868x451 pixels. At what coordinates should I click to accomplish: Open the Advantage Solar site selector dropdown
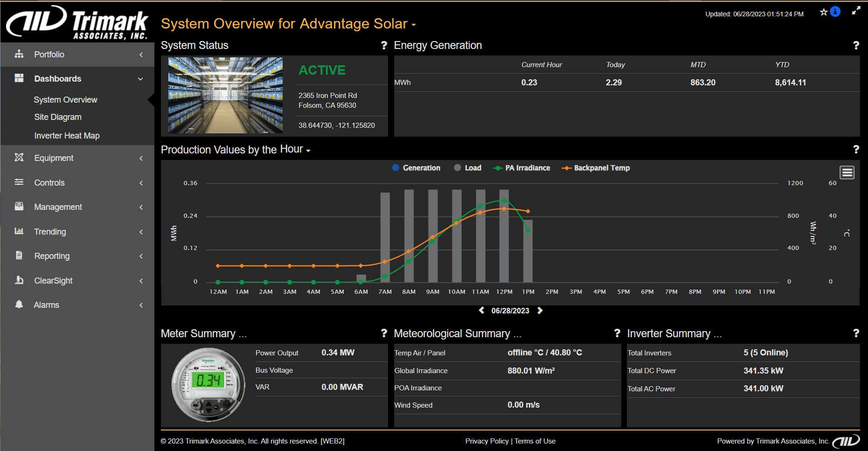(x=413, y=24)
